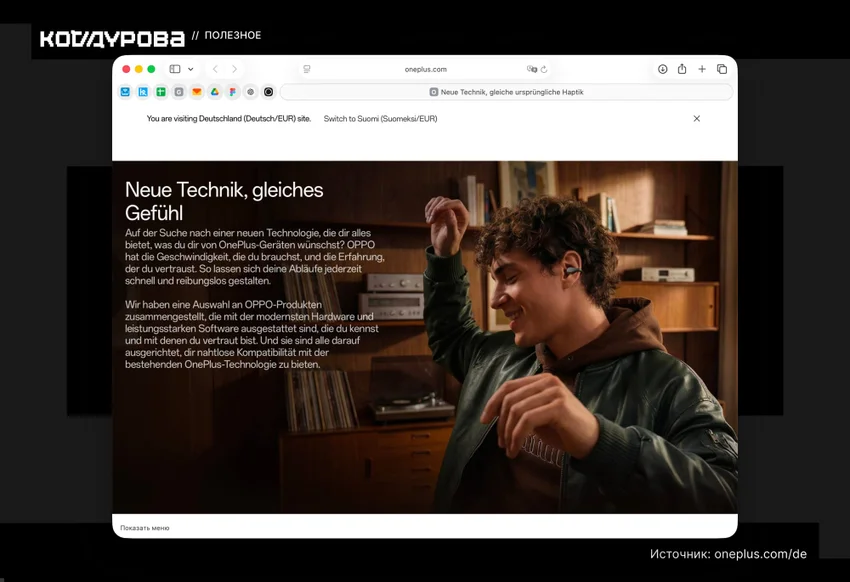Open the Figma pinned tab
Image resolution: width=850 pixels, height=582 pixels.
click(x=233, y=92)
